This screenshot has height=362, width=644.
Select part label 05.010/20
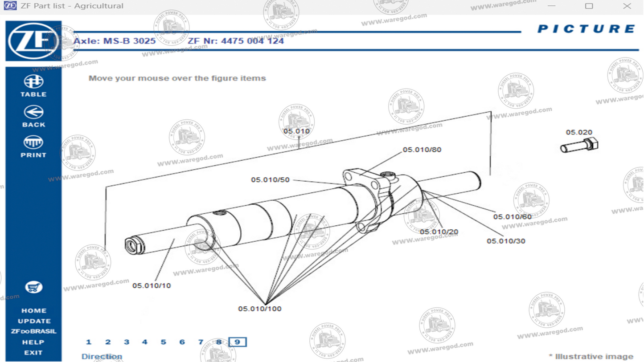pos(439,232)
